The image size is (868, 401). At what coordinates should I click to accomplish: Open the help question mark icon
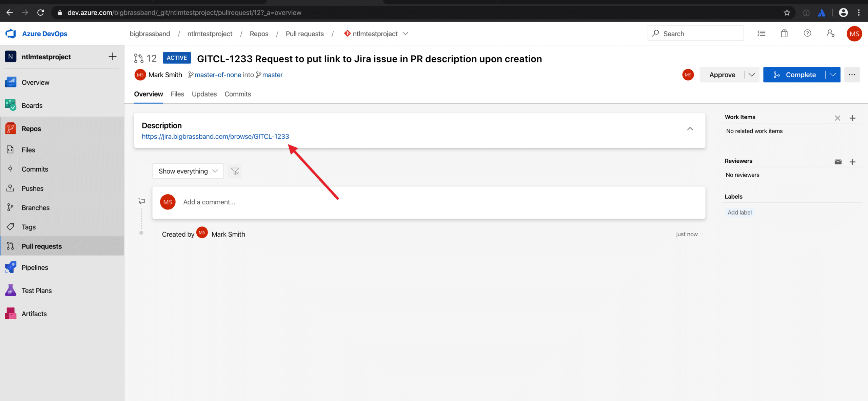point(807,33)
